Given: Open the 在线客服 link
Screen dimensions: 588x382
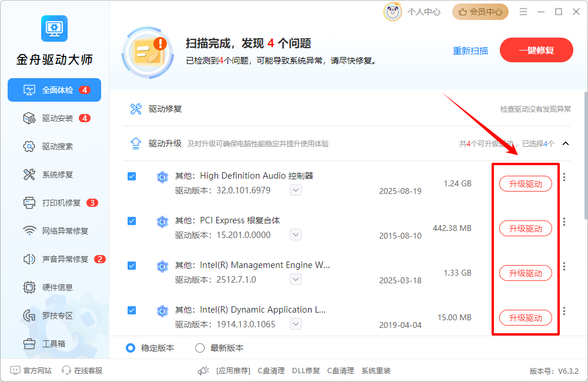Looking at the screenshot, I should 88,370.
